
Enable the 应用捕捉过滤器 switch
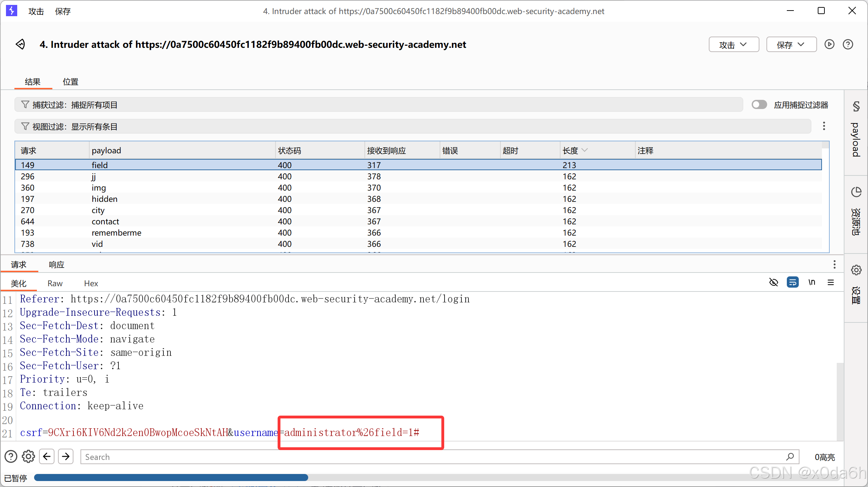point(759,104)
